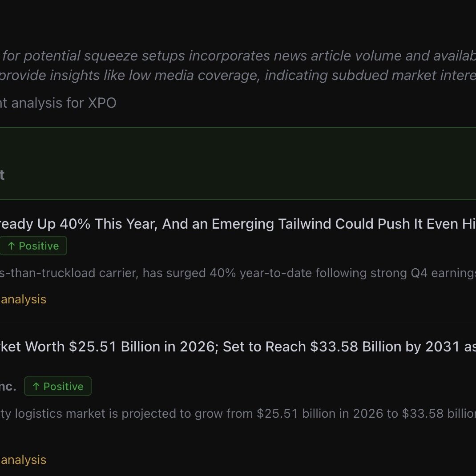Click the up-arrow icon beside 'Inc.' Positive badge

pos(36,387)
